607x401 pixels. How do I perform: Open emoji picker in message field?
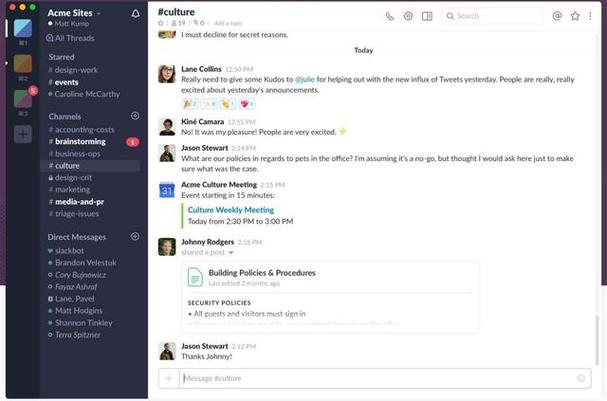(581, 378)
